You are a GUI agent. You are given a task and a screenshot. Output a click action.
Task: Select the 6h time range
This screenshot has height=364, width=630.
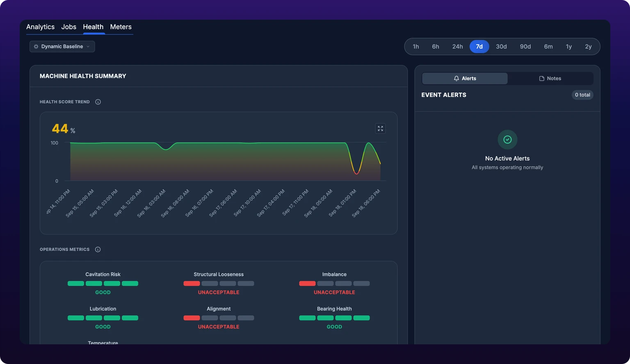point(436,46)
